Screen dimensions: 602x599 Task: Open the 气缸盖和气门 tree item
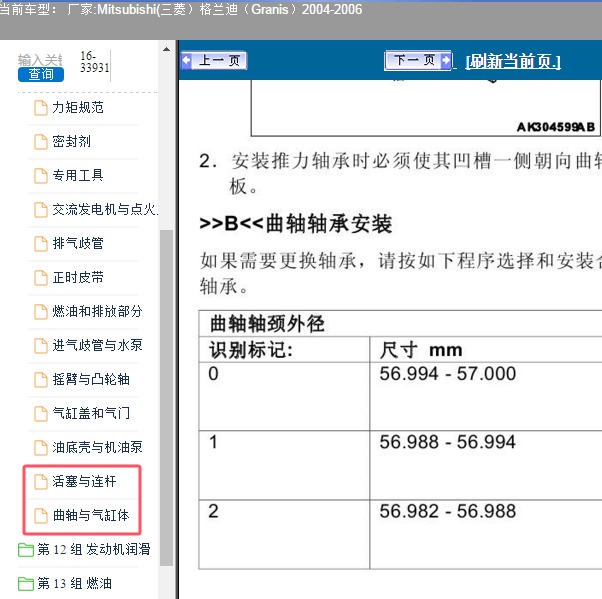click(x=91, y=413)
